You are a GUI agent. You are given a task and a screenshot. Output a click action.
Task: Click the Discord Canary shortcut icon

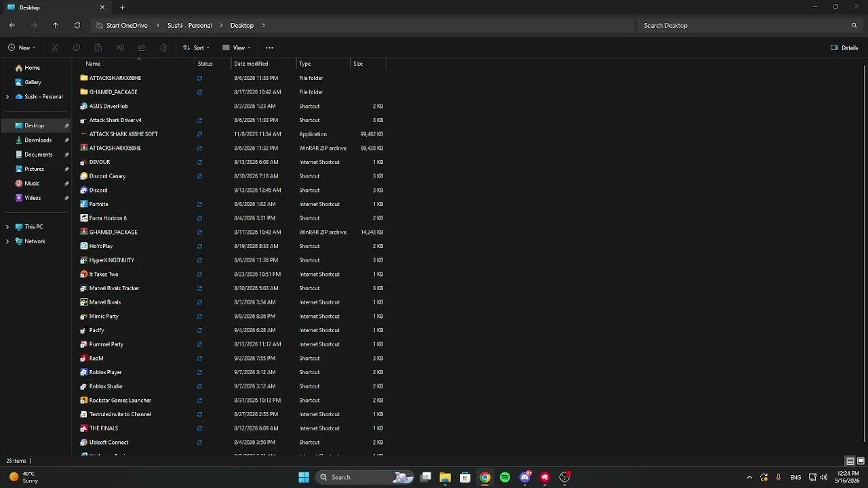(84, 176)
